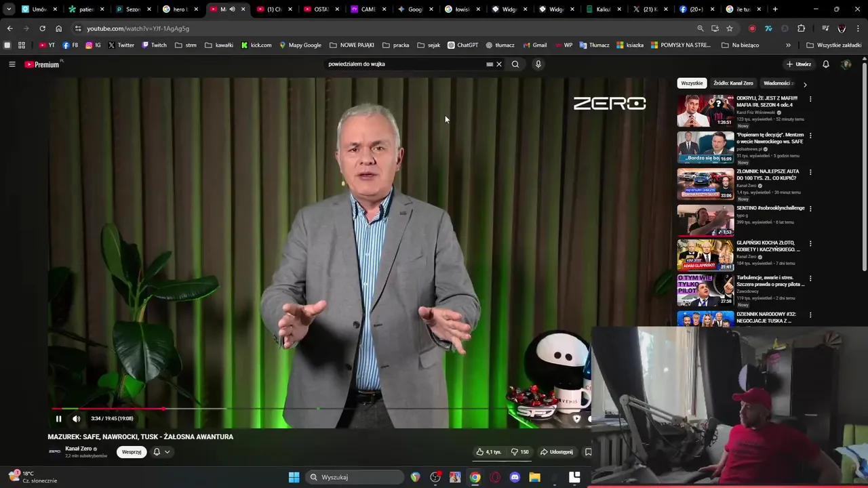Mute the video using the speaker icon
The width and height of the screenshot is (868, 488).
76,419
